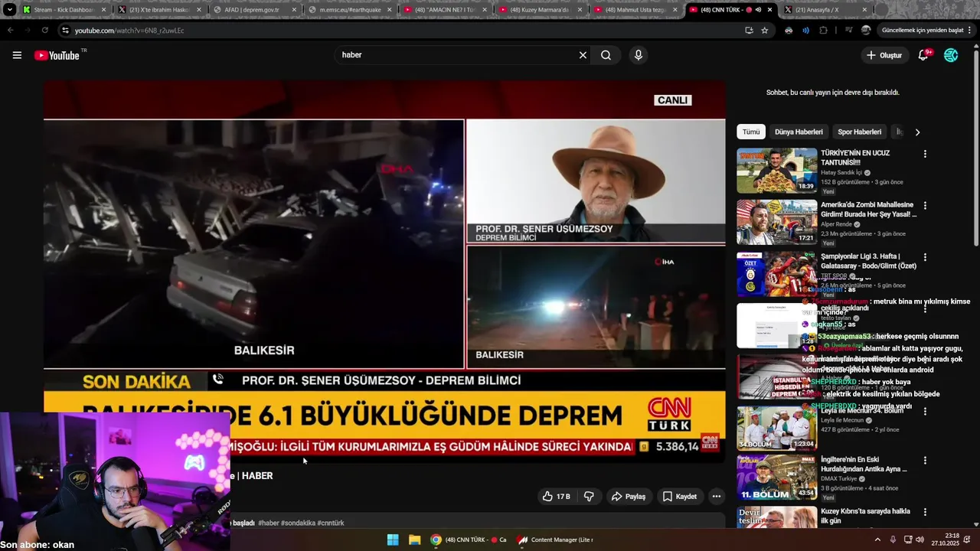Image resolution: width=980 pixels, height=551 pixels.
Task: Open options for Şampiyonlar Ligi 3. Hafta video
Action: point(925,257)
